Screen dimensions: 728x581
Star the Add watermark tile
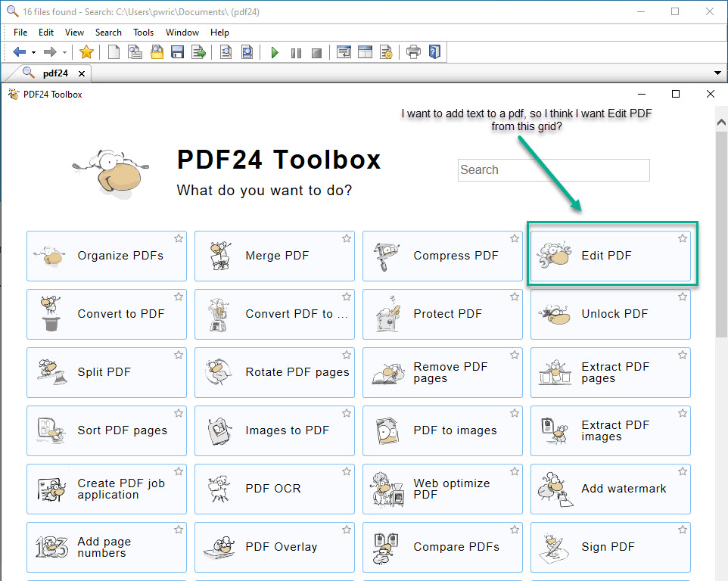click(x=683, y=471)
